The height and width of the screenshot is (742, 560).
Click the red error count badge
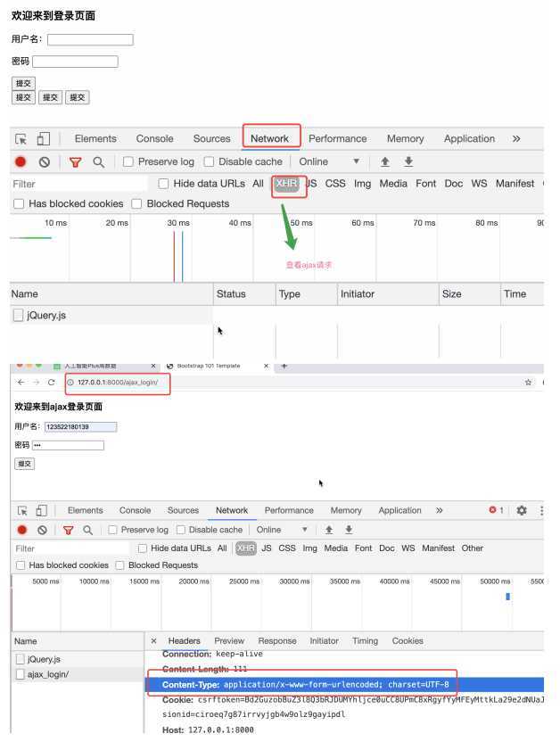(x=496, y=510)
